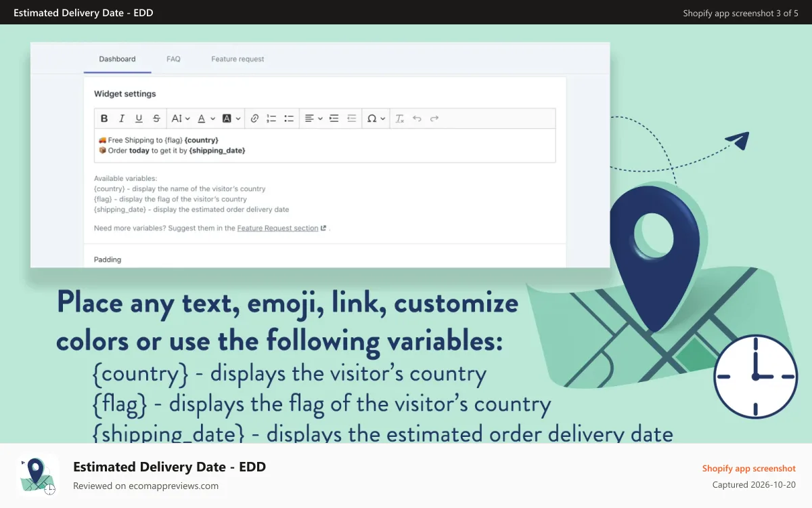Toggle strikethrough formatting in the editor toolbar
The image size is (812, 508).
[156, 119]
